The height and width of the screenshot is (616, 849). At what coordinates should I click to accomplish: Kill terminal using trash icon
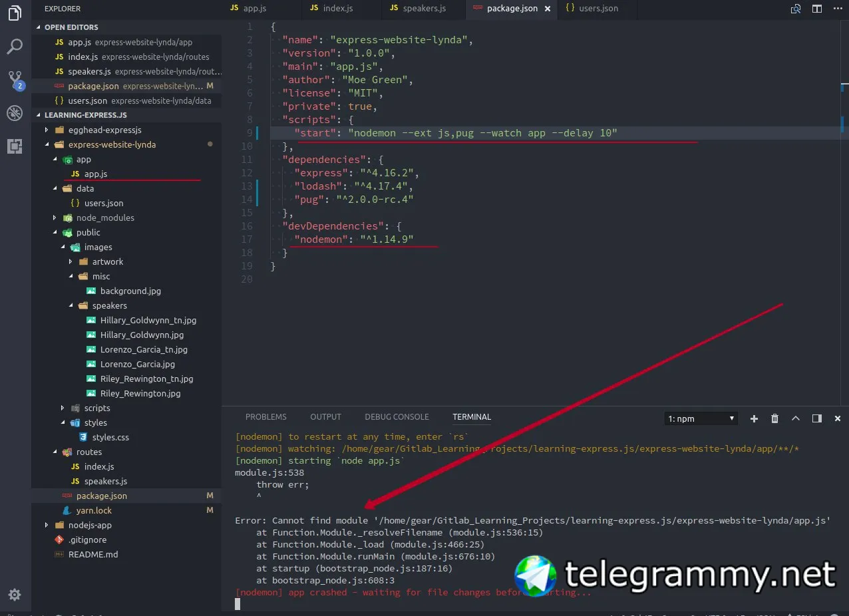pyautogui.click(x=774, y=418)
